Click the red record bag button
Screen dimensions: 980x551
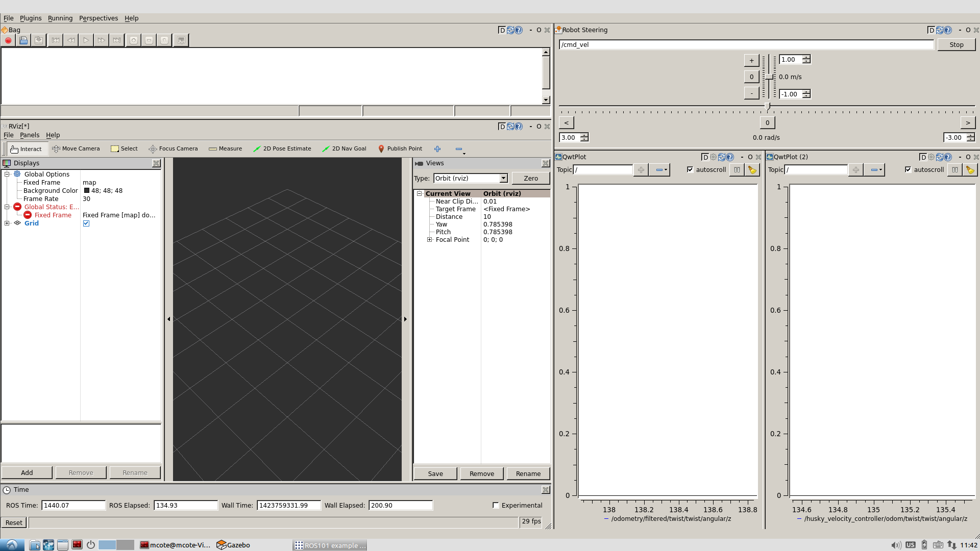tap(8, 40)
